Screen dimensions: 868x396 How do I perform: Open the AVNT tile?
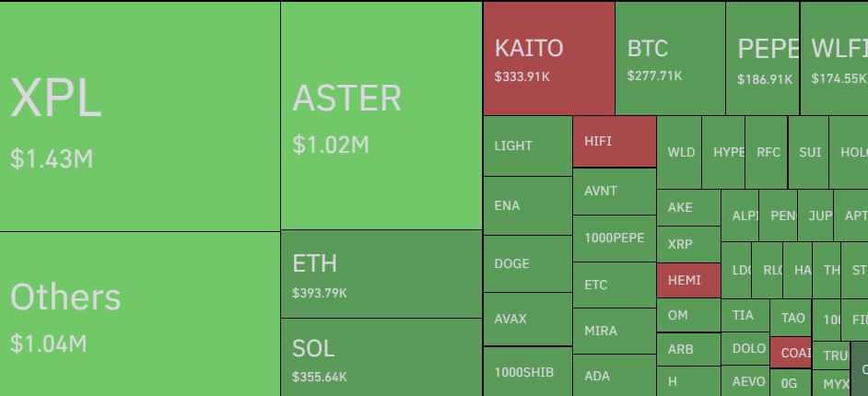click(614, 192)
